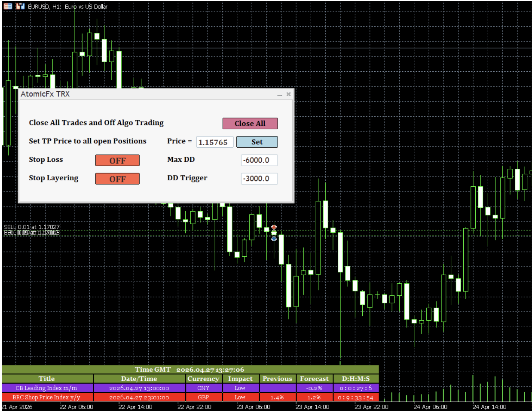Click the Forecast column header
Screen dimensions: 532x413
314,379
